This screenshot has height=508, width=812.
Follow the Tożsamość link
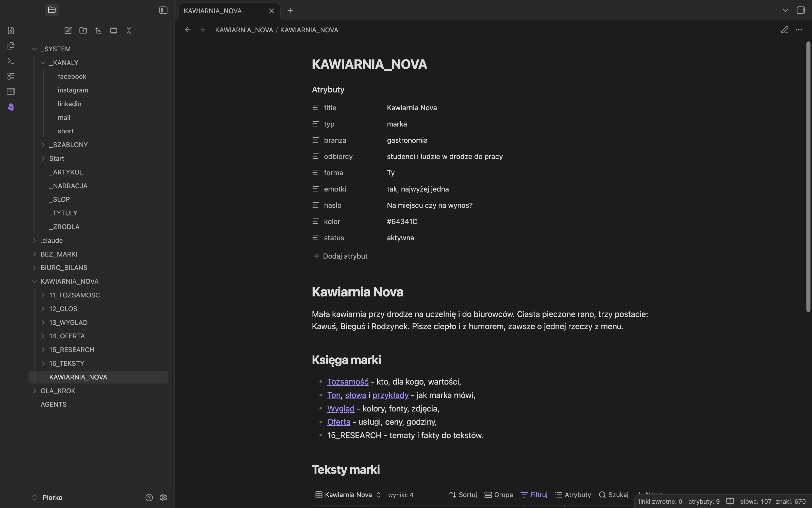coord(348,382)
